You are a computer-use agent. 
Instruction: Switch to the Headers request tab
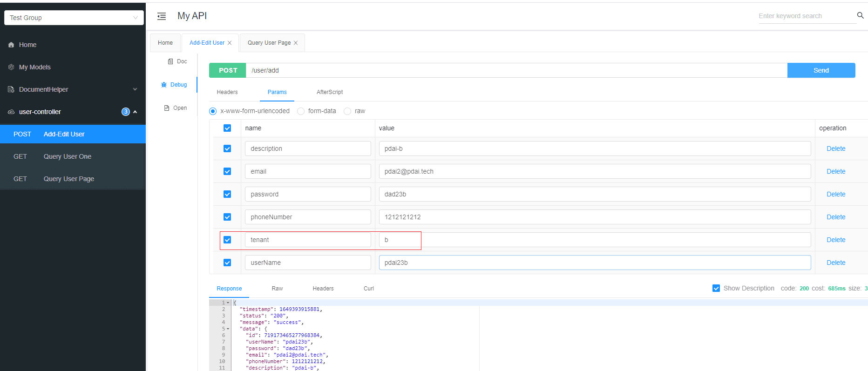(x=227, y=92)
